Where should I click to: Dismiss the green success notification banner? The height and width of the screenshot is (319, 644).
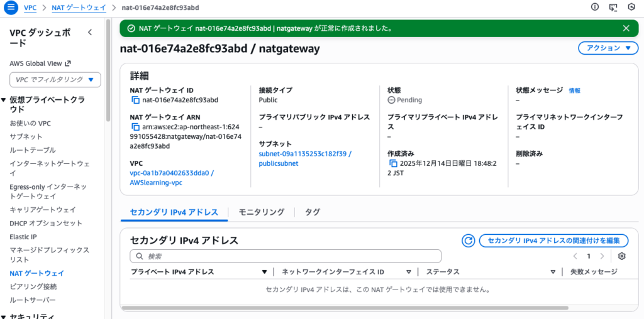626,28
